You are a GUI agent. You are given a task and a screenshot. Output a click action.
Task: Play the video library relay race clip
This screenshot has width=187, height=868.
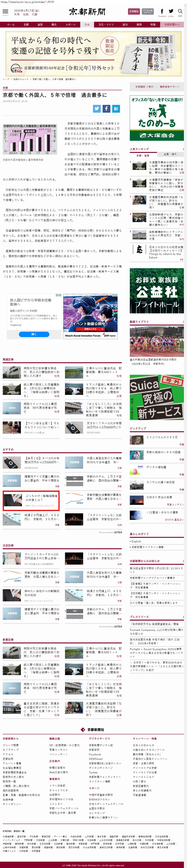point(157,342)
